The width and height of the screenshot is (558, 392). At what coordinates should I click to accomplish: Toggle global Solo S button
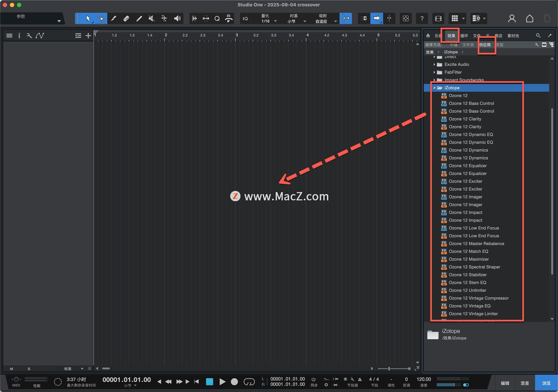click(29, 369)
